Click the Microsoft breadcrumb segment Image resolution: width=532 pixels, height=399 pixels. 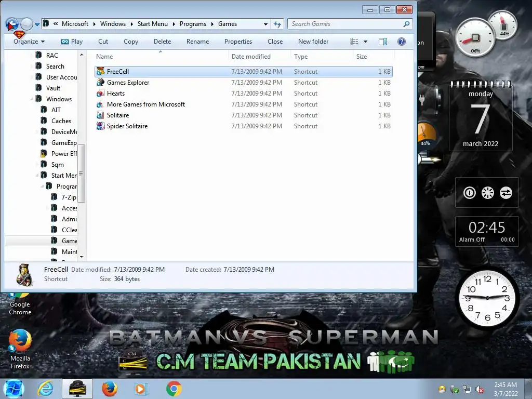75,24
